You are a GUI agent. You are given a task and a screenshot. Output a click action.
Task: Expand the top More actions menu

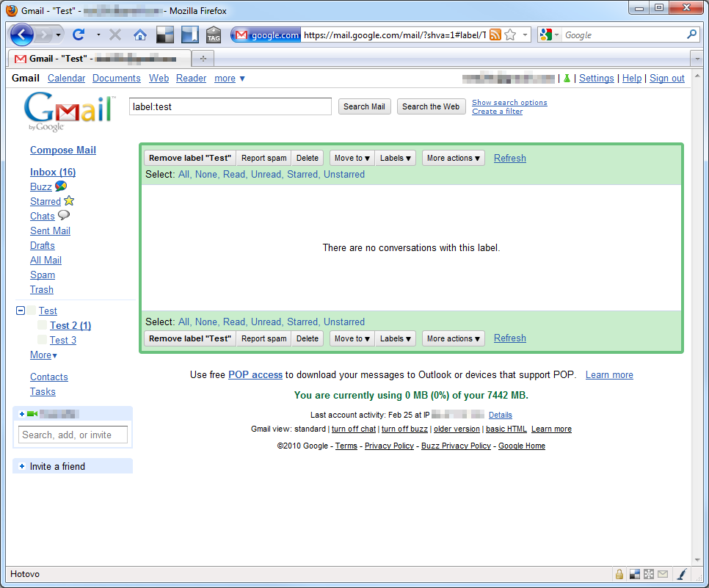(x=454, y=158)
